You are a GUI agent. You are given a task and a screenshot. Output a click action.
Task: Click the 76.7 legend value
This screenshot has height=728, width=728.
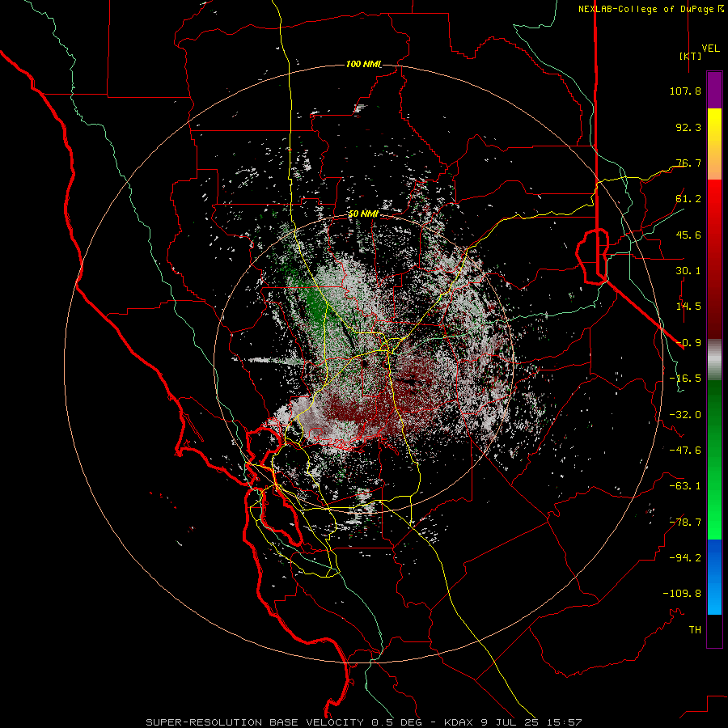tap(688, 163)
